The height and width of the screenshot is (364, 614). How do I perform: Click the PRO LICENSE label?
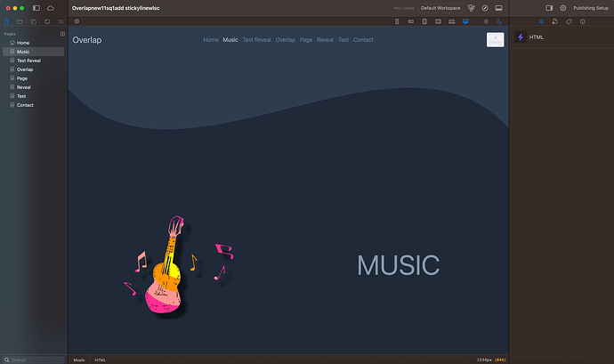(x=404, y=8)
